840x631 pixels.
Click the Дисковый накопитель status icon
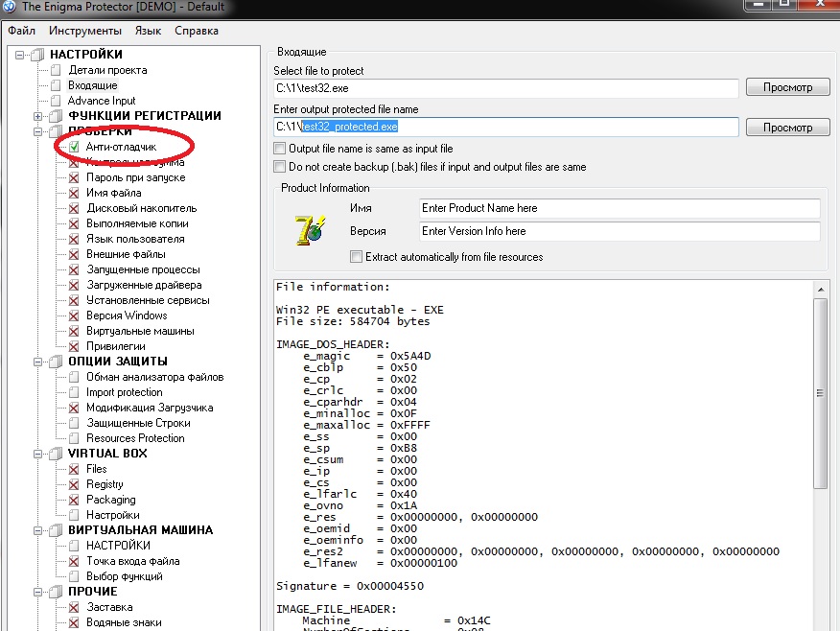74,208
